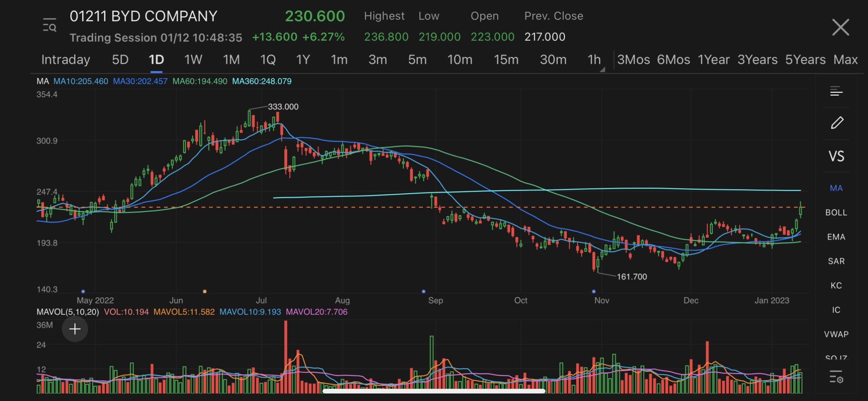
Task: Toggle the IC indicator
Action: tap(836, 310)
